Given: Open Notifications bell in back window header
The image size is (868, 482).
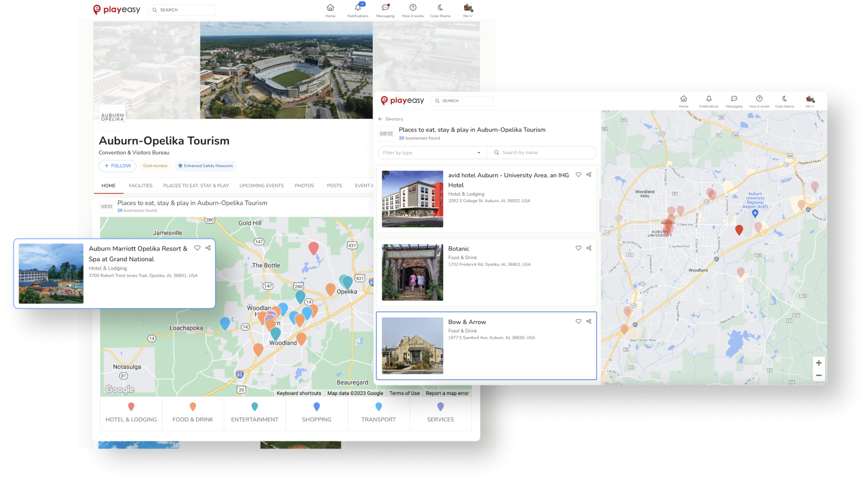Looking at the screenshot, I should pyautogui.click(x=358, y=10).
